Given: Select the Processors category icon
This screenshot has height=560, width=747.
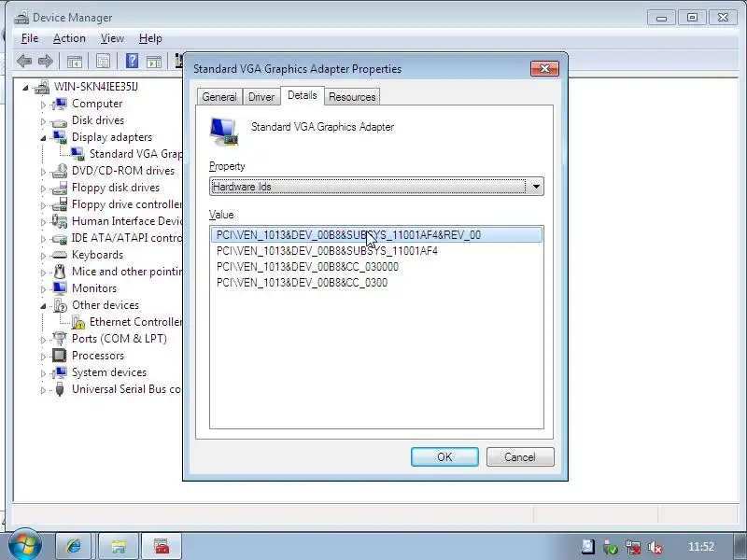Looking at the screenshot, I should [60, 356].
